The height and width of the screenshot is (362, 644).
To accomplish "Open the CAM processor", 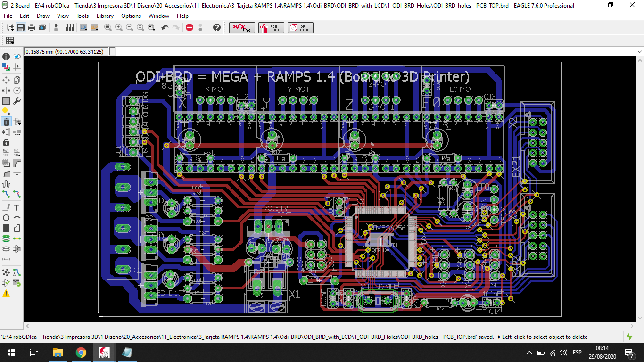I will tap(42, 28).
